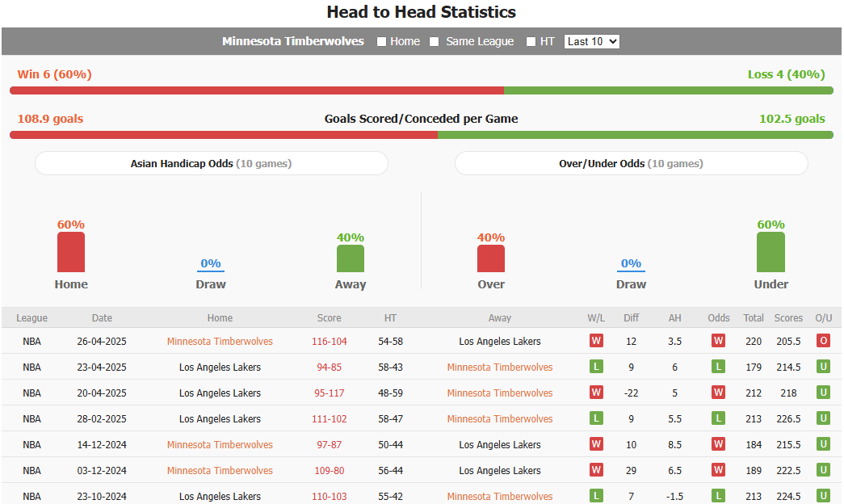Click the Date column header

[102, 317]
